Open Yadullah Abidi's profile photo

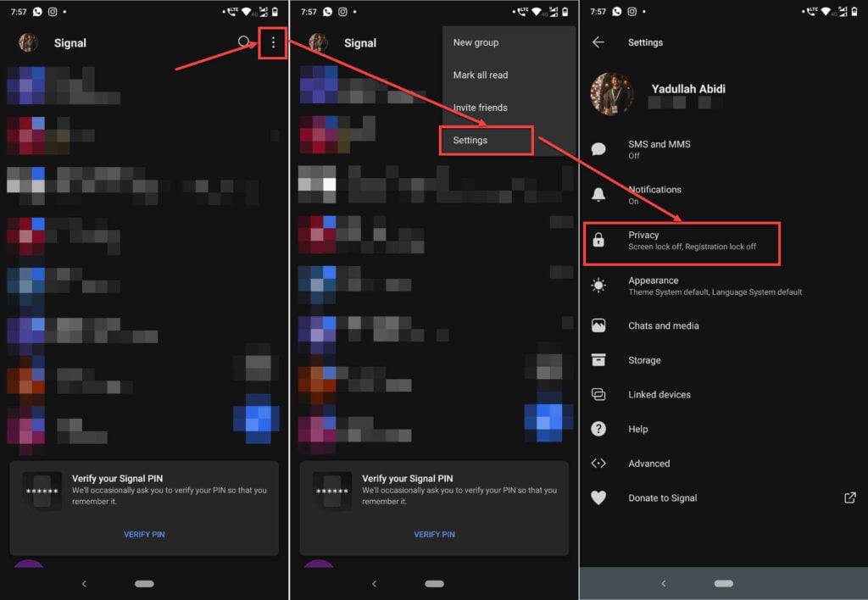[x=612, y=94]
